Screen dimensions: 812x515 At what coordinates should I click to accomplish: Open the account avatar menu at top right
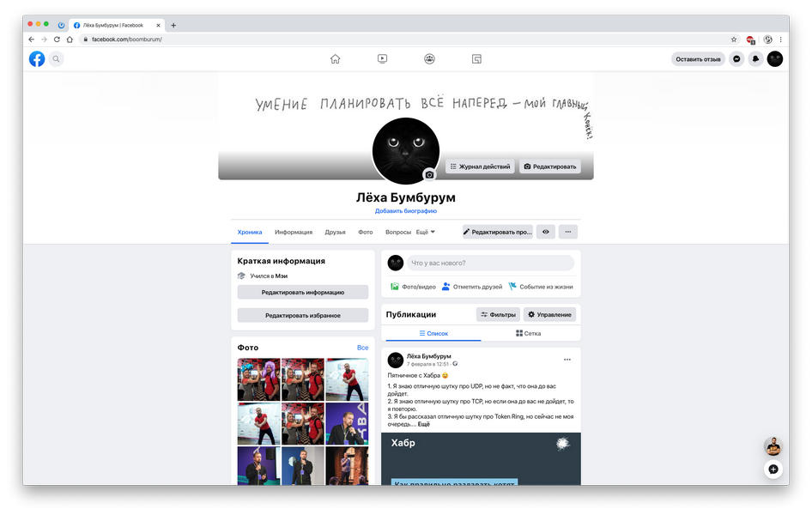point(775,59)
